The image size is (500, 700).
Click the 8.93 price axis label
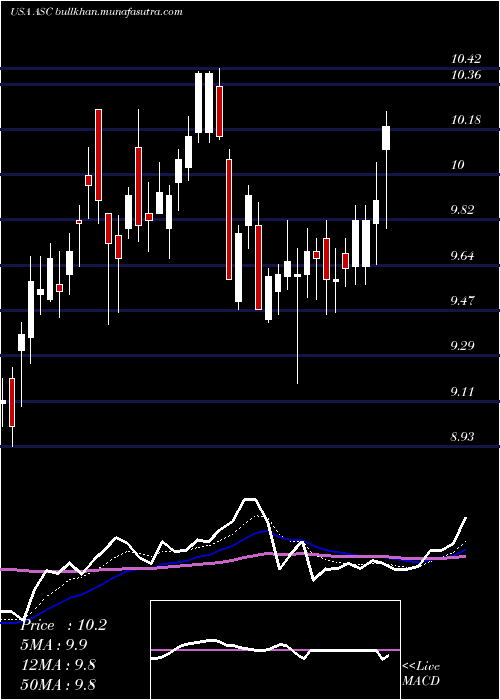(464, 436)
